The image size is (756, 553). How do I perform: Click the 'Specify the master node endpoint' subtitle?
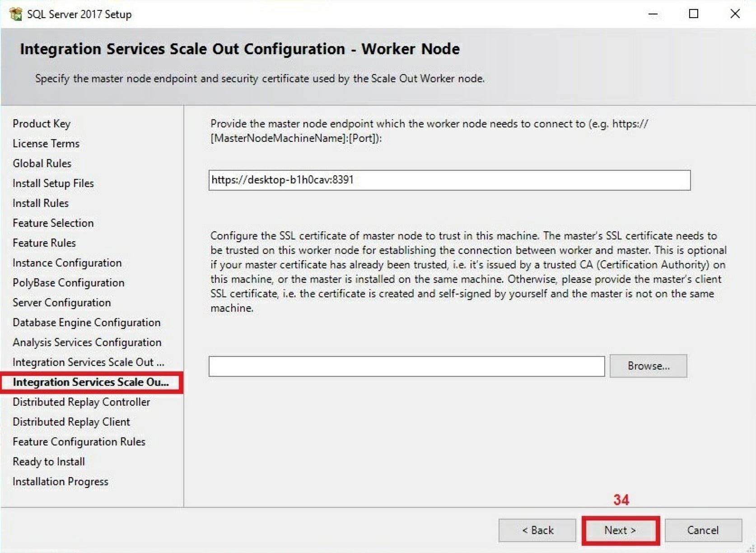pos(260,79)
